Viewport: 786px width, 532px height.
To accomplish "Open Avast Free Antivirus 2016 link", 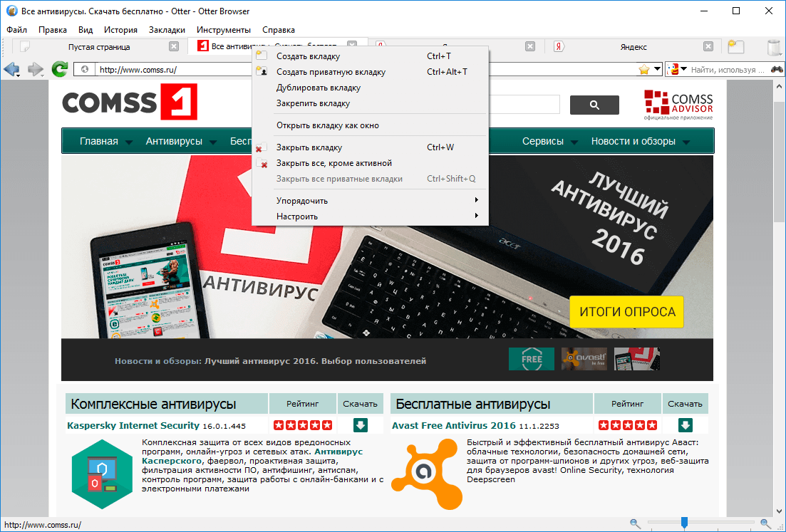I will pyautogui.click(x=454, y=425).
